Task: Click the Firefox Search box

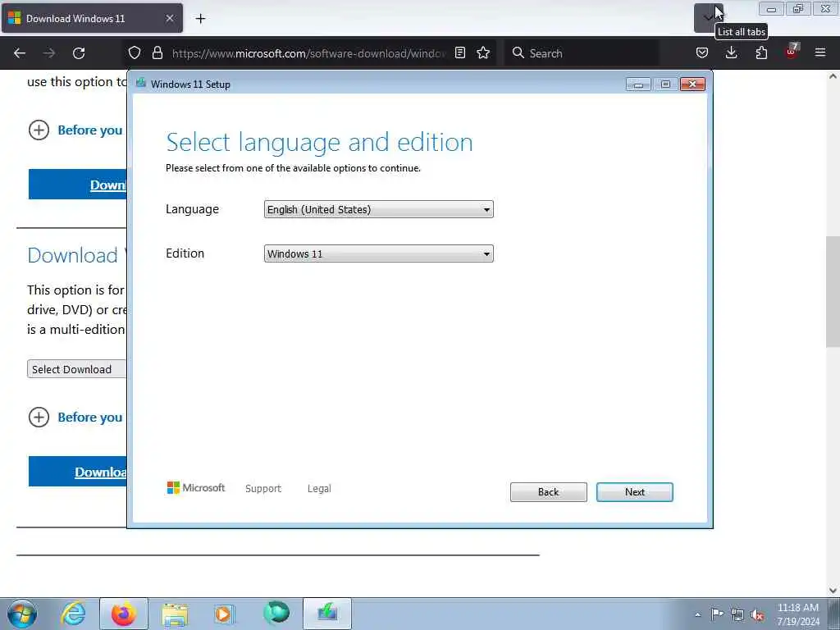Action: point(582,53)
